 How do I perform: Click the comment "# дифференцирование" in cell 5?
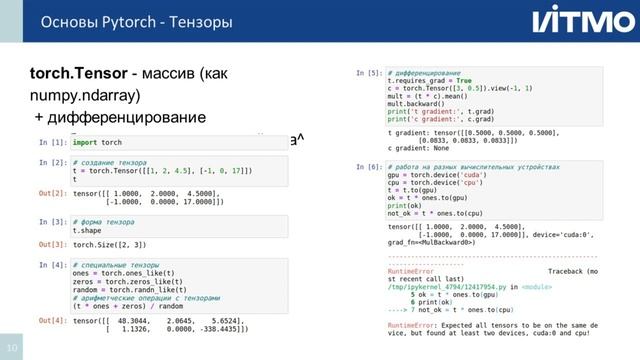(x=424, y=73)
